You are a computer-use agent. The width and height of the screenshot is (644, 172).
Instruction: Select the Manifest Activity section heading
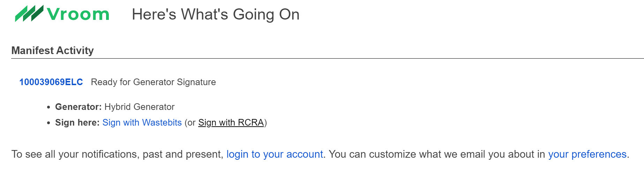[x=53, y=51]
